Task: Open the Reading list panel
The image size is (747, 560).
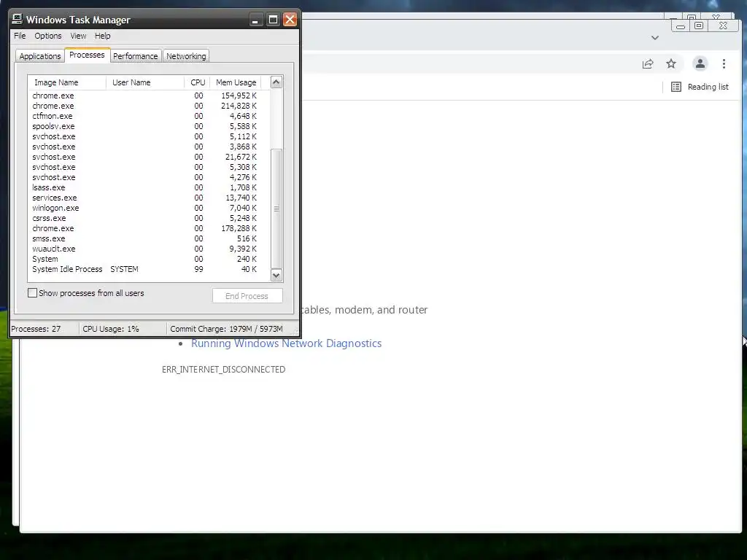Action: coord(700,87)
